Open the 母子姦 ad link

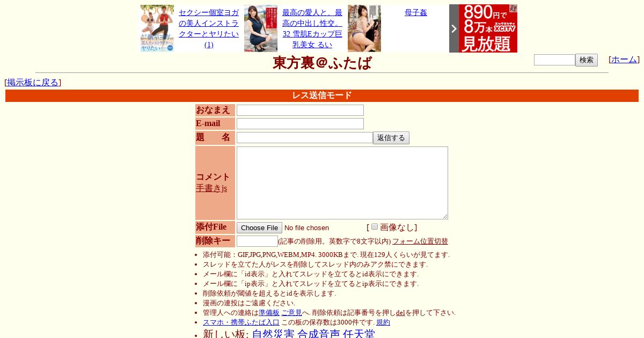point(416,12)
